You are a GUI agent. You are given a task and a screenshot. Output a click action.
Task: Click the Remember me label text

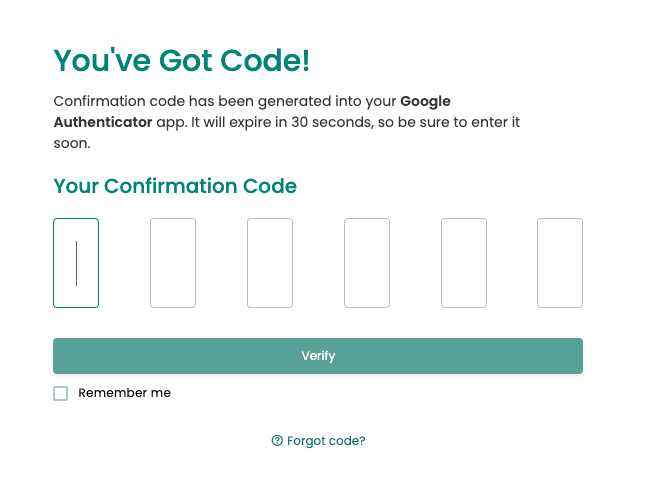[x=124, y=393]
